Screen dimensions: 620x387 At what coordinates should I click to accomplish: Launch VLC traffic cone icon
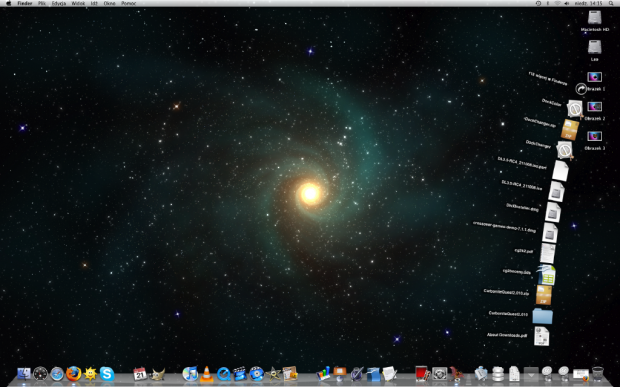pyautogui.click(x=206, y=374)
